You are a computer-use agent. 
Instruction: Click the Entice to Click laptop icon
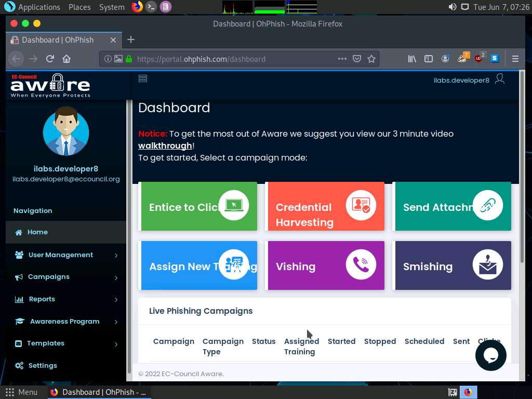(234, 205)
